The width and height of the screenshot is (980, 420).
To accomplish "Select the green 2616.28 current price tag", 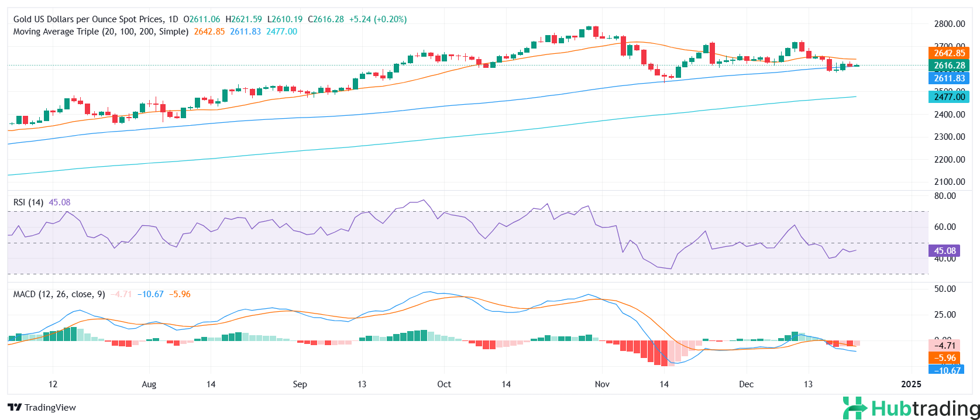I will (948, 66).
